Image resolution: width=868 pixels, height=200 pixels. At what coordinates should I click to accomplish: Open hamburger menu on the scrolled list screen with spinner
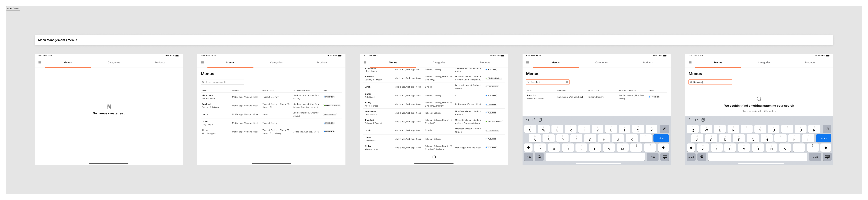365,62
